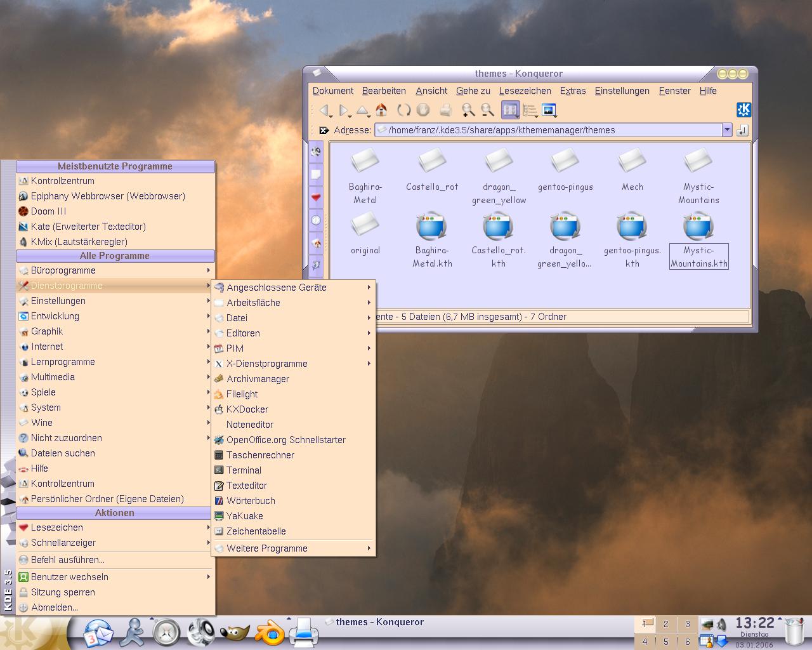Screen dimensions: 812x650
Task: Switch to icon view mode in Konqueror
Action: pos(510,110)
